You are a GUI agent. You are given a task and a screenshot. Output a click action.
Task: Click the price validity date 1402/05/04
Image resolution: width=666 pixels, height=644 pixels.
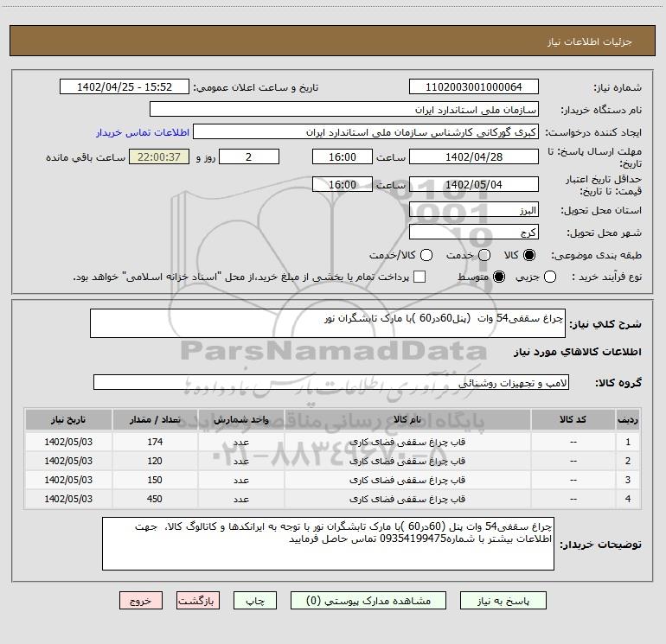tap(474, 184)
